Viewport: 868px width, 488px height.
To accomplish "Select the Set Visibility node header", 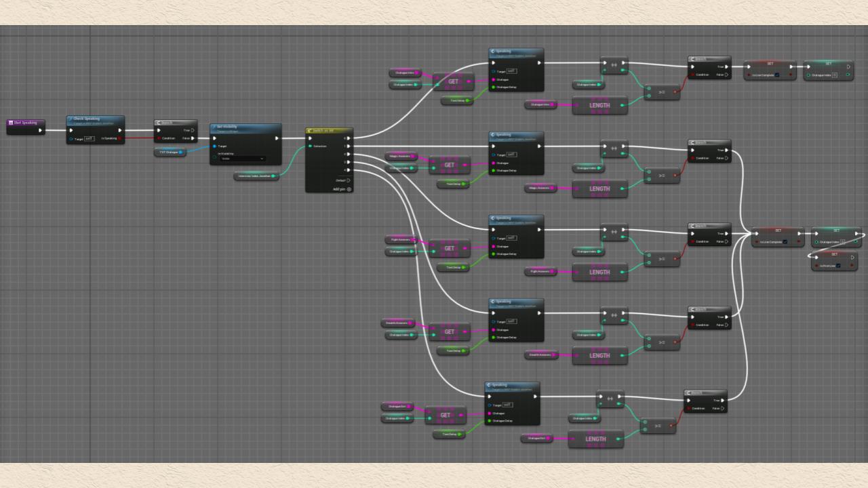I will pos(245,127).
